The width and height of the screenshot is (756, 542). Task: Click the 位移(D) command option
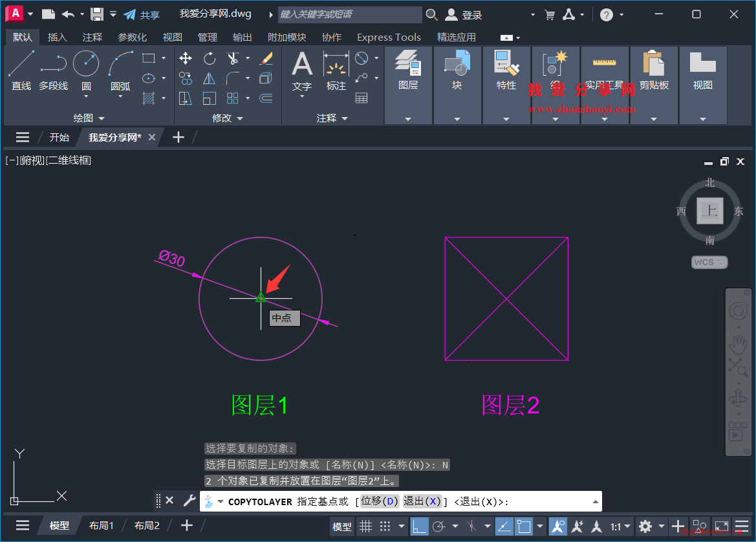coord(380,501)
